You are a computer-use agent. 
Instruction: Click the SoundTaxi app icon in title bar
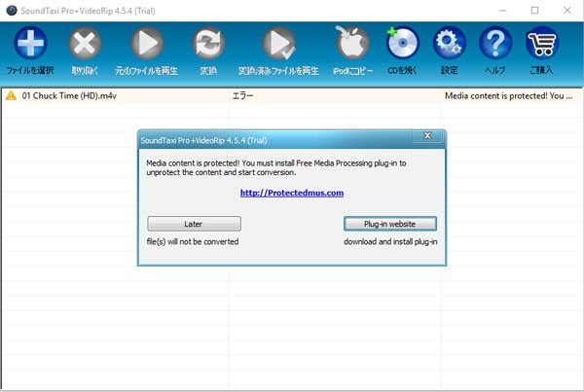(12, 11)
